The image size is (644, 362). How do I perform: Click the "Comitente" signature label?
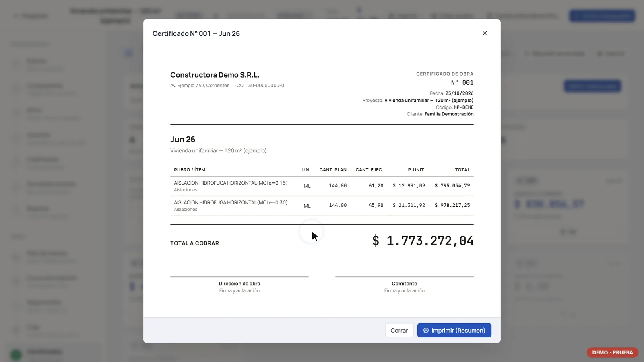pyautogui.click(x=405, y=284)
